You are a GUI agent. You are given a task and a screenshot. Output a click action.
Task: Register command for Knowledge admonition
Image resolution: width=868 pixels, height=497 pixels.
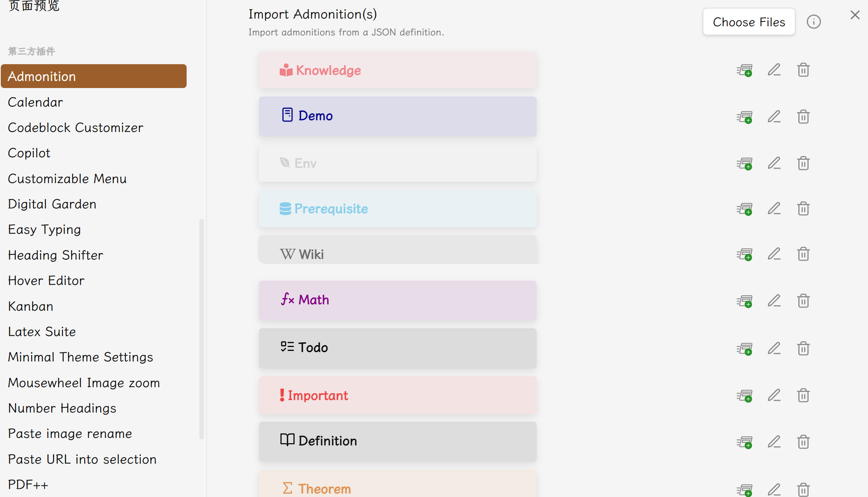point(744,70)
